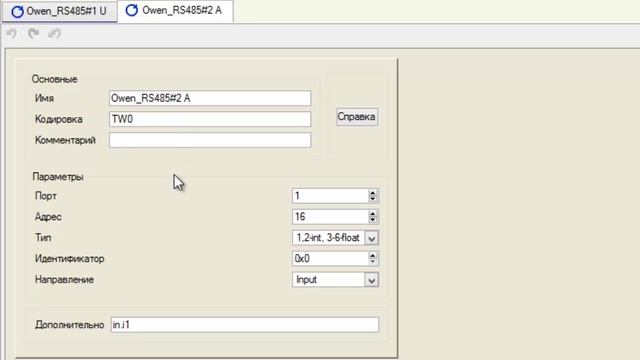
Task: Edit the Кодировка field TW0
Action: (x=210, y=119)
